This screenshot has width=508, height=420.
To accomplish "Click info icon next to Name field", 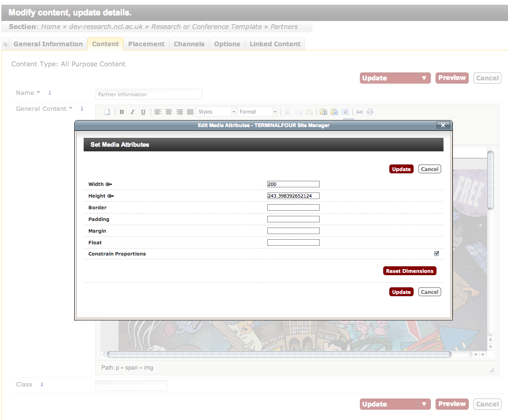I will pyautogui.click(x=50, y=93).
